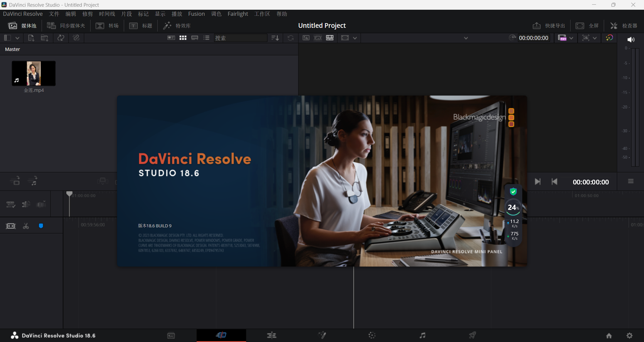Select source clip viewer mode icon

click(x=306, y=38)
